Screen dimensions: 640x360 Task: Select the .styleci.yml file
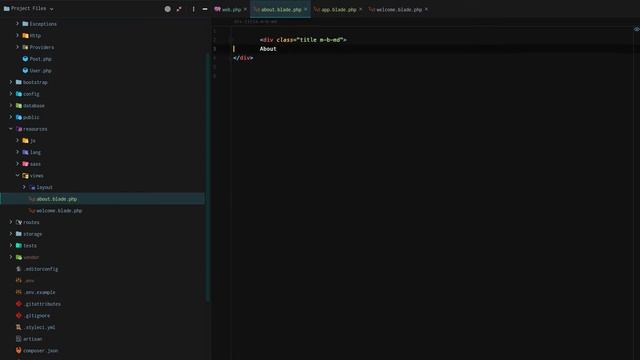click(x=103, y=327)
